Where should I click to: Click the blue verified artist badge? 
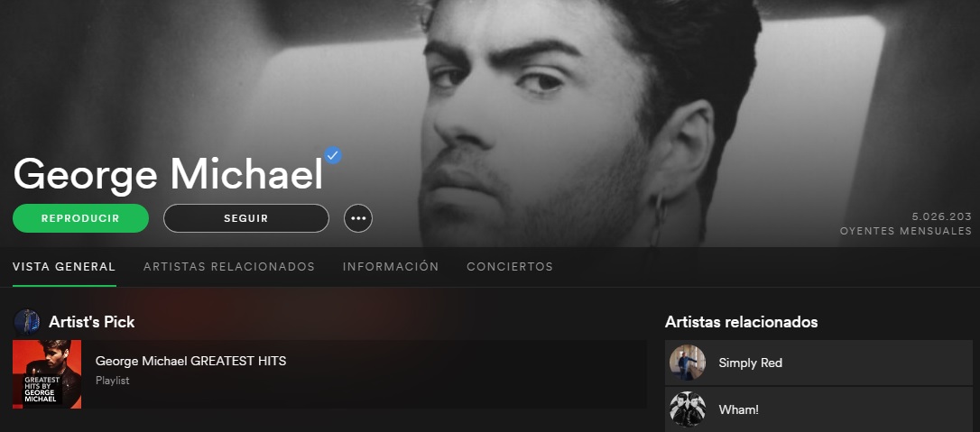point(332,155)
